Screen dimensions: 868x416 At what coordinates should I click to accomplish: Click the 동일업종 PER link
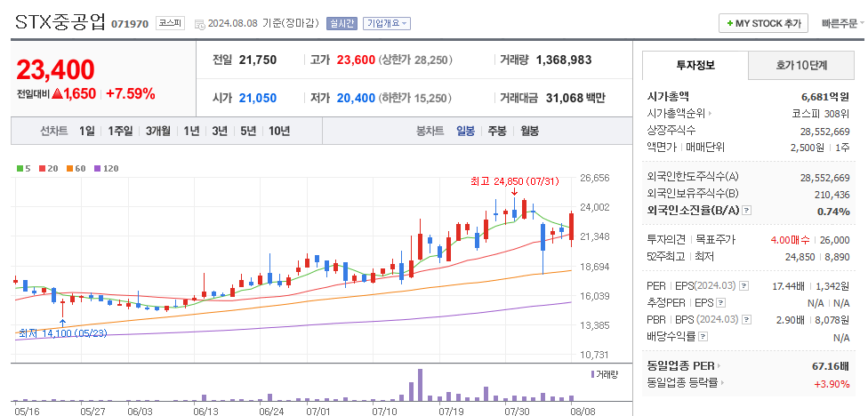click(680, 365)
